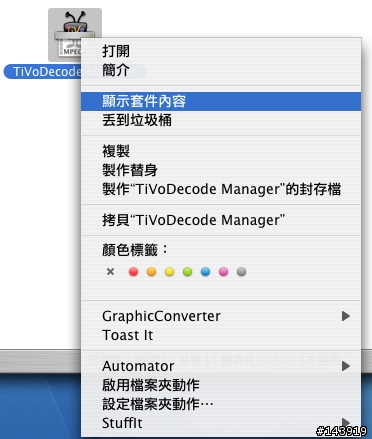Apply the green color label
Image resolution: width=372 pixels, height=439 pixels.
(187, 272)
